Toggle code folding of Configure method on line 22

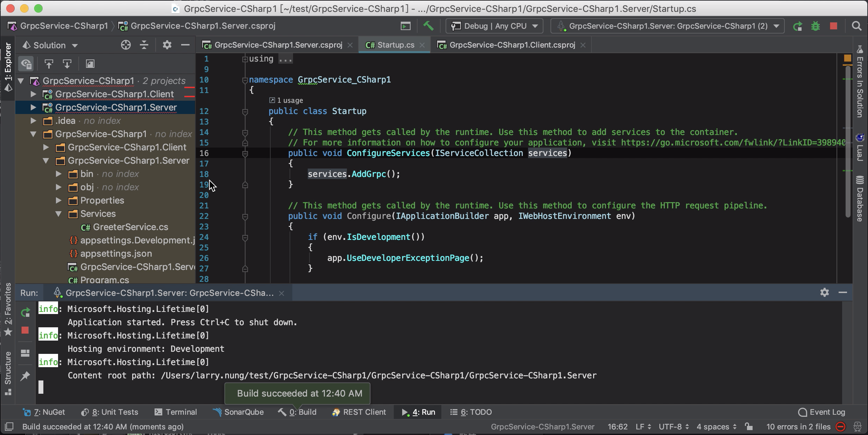(245, 216)
